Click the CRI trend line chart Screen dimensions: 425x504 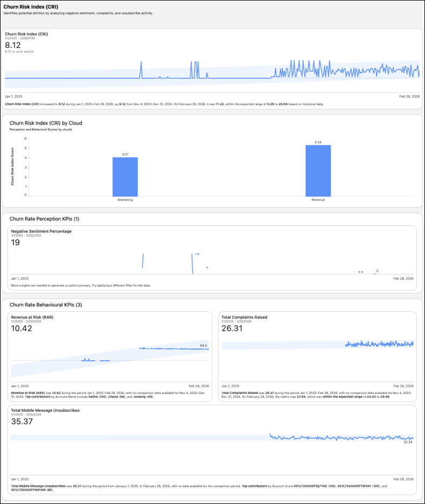coord(212,74)
